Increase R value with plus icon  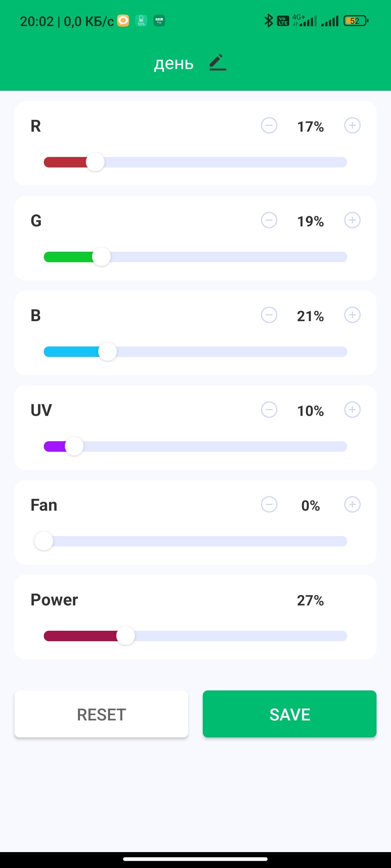tap(352, 125)
